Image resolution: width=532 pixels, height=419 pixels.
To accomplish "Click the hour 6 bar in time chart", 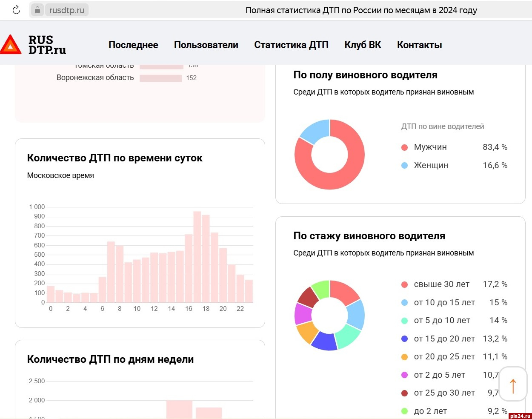I will [102, 290].
